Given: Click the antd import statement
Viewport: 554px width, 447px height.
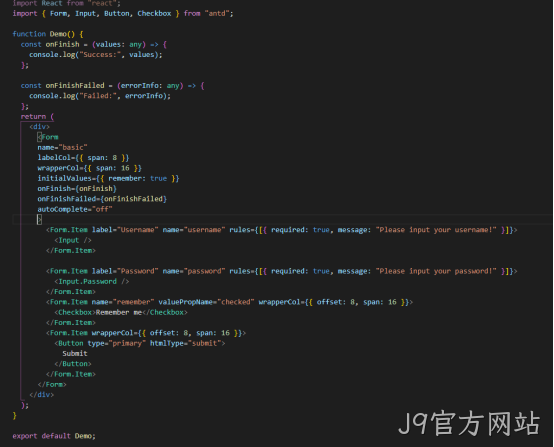Looking at the screenshot, I should pos(123,14).
